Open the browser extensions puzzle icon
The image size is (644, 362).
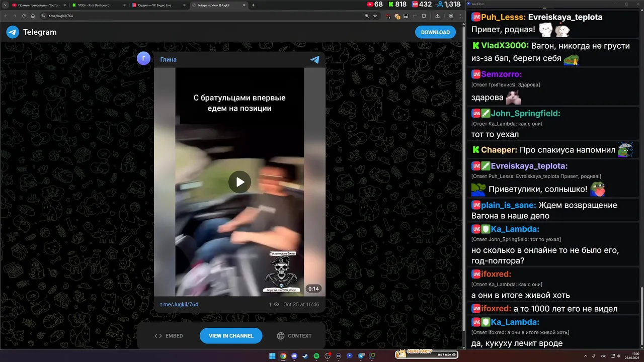[424, 16]
